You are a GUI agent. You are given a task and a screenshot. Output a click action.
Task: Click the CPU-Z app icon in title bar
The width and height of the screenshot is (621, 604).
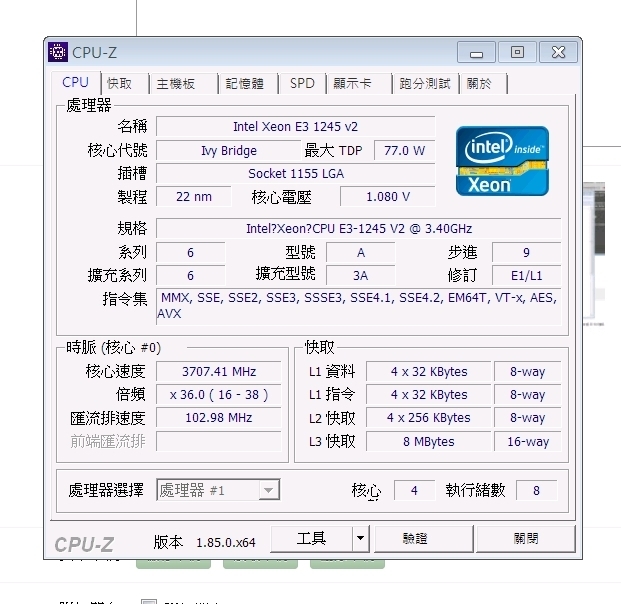tap(58, 52)
